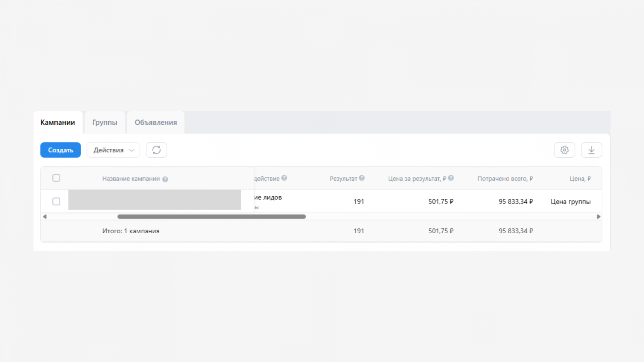The image size is (644, 362).
Task: Click help icon beside действие column
Action: click(x=284, y=178)
